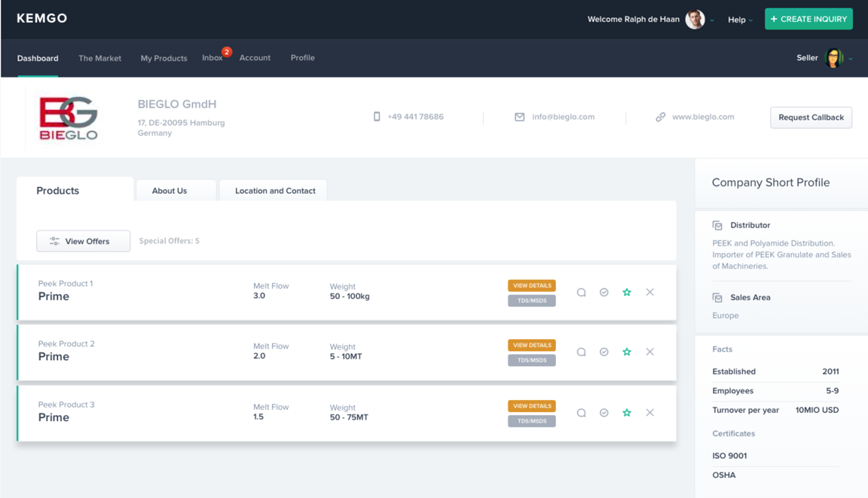Viewport: 868px width, 498px height.
Task: Click the chain link icon beside the website
Action: [660, 117]
